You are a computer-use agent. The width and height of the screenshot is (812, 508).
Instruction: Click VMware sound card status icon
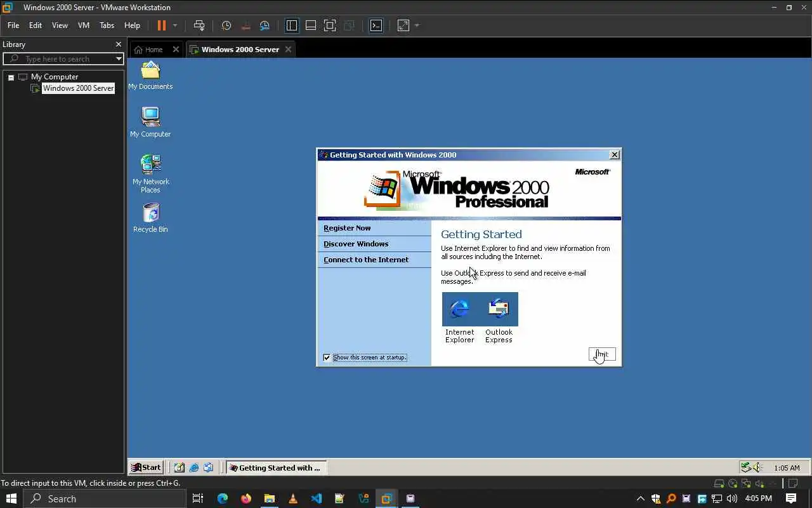[760, 484]
